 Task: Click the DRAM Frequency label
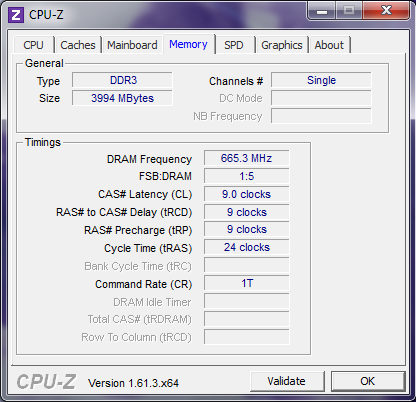149,159
